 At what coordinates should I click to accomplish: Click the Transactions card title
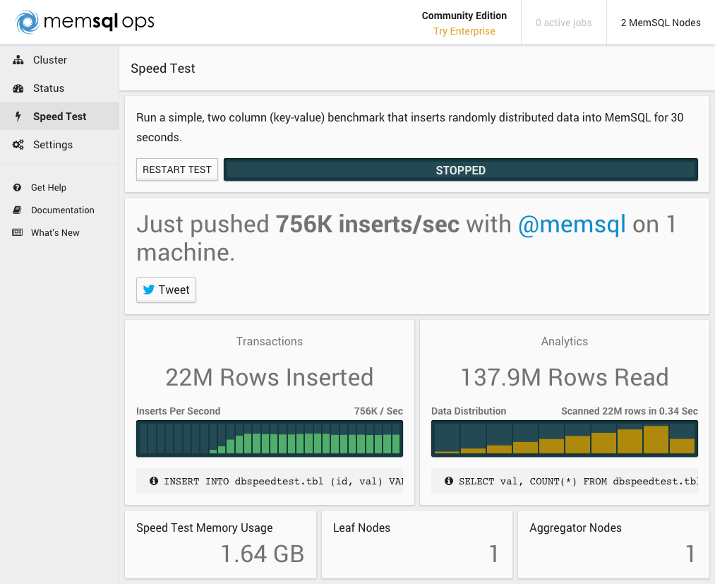click(269, 341)
